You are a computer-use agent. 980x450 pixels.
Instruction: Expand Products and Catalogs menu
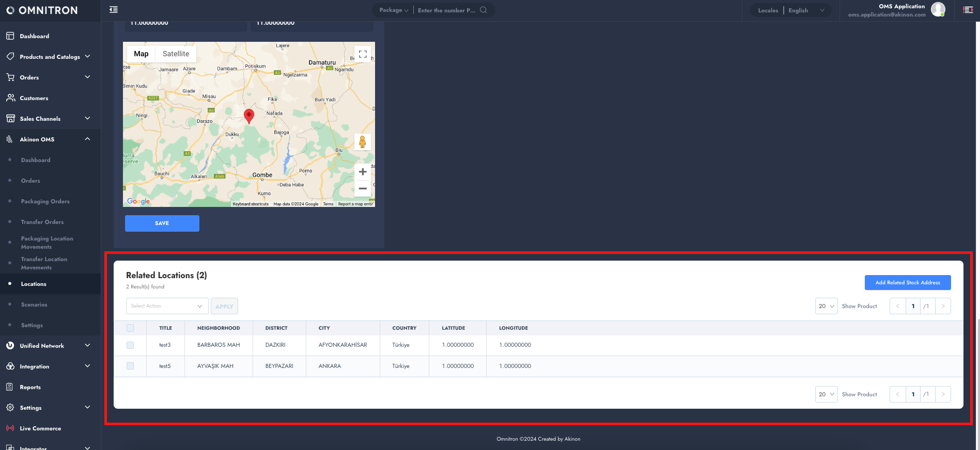[x=50, y=57]
